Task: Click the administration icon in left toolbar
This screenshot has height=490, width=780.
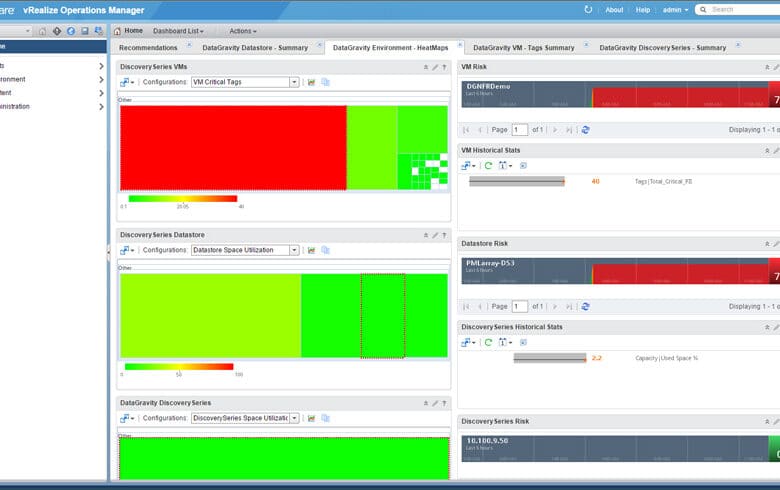Action: pyautogui.click(x=98, y=31)
